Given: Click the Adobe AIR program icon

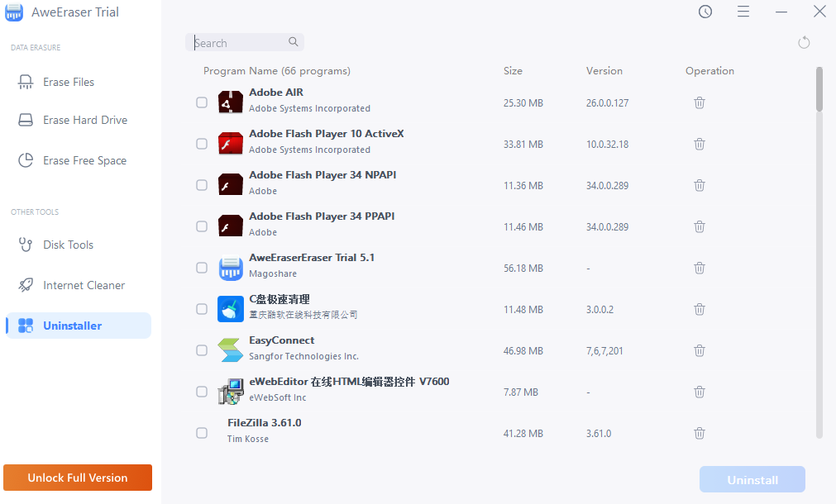Looking at the screenshot, I should pos(231,102).
